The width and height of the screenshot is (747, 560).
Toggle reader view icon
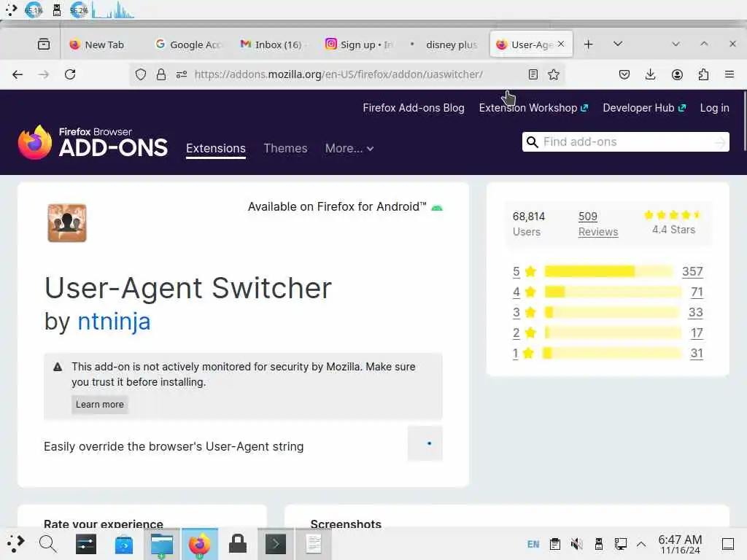(x=533, y=74)
